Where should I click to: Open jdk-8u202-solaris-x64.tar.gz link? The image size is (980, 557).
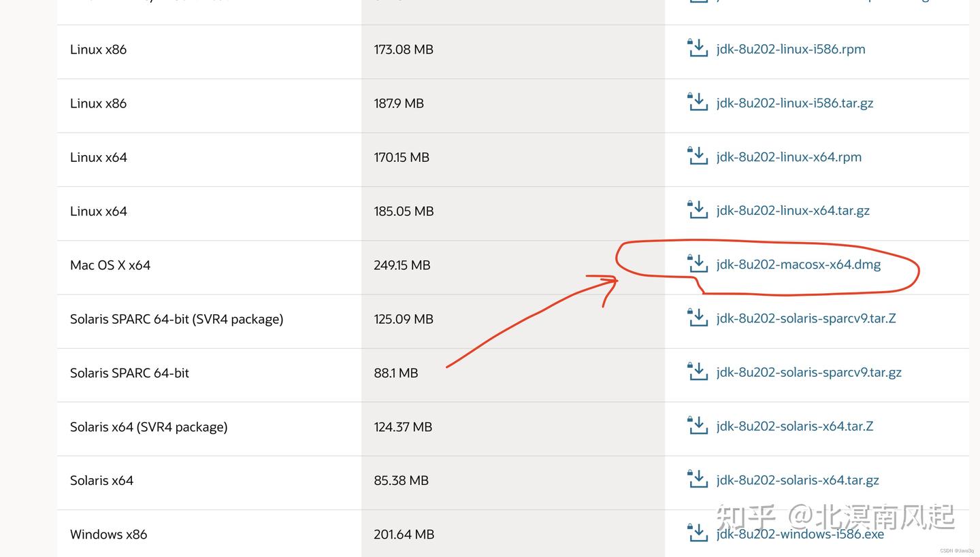(798, 480)
